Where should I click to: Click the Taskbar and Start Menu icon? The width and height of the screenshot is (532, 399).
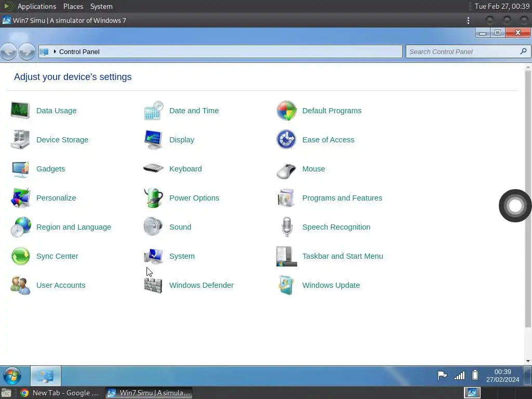pos(286,257)
